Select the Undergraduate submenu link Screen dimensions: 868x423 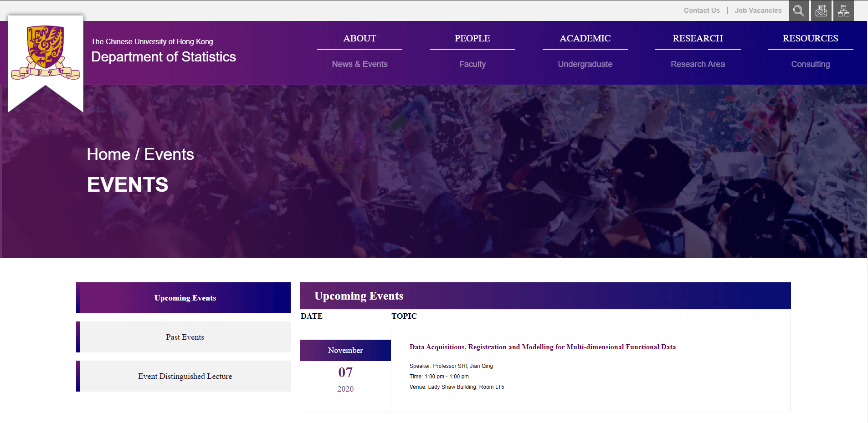tap(585, 64)
